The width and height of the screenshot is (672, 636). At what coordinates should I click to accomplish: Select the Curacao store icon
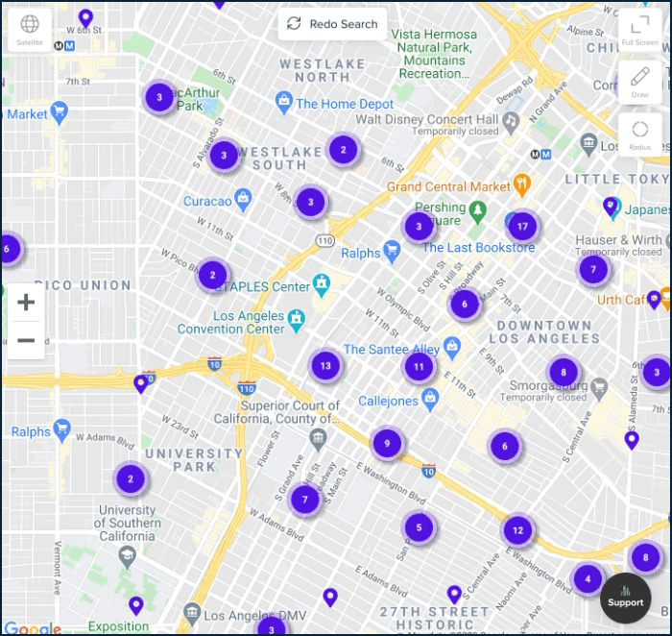[243, 200]
